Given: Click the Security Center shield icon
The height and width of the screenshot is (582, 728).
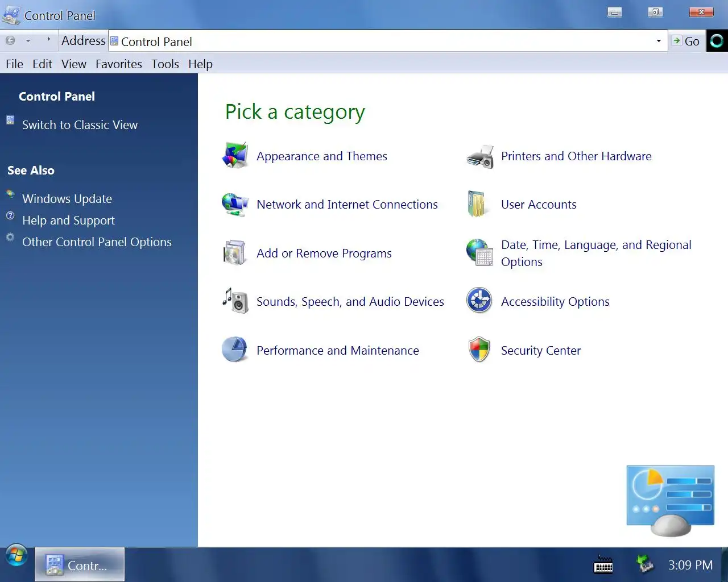Looking at the screenshot, I should [479, 350].
